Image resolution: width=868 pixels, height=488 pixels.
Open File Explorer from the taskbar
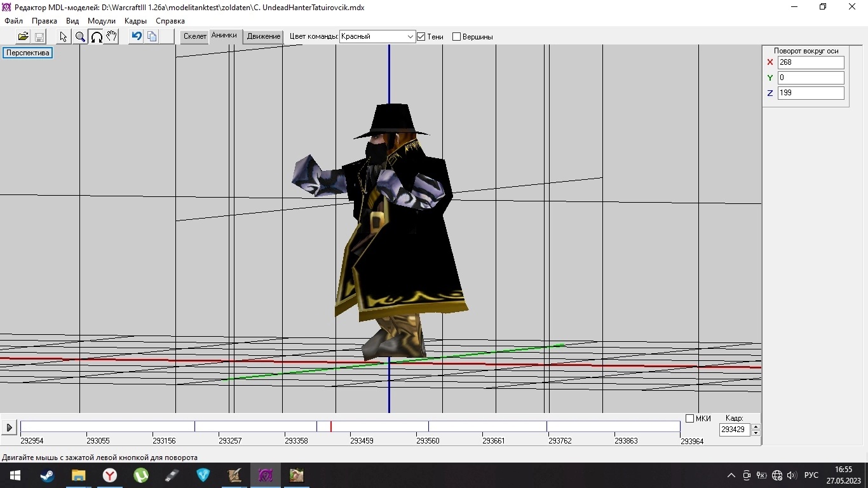pos(78,475)
